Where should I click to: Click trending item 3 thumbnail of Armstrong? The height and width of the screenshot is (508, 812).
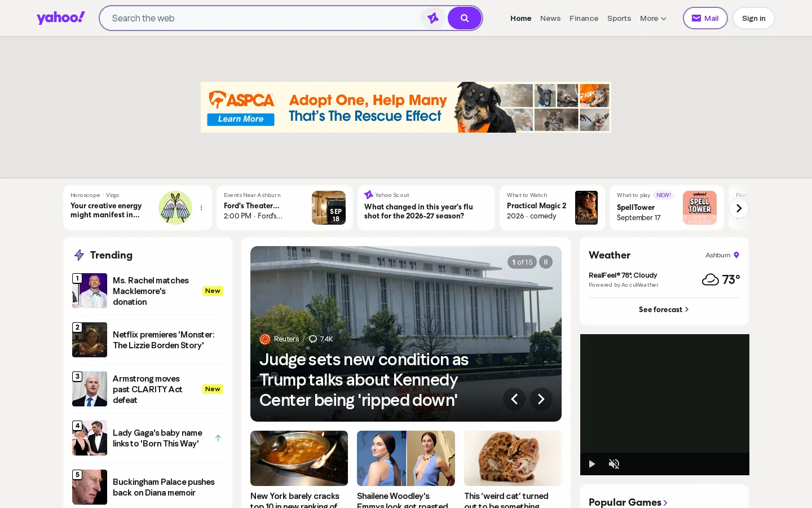click(x=90, y=389)
